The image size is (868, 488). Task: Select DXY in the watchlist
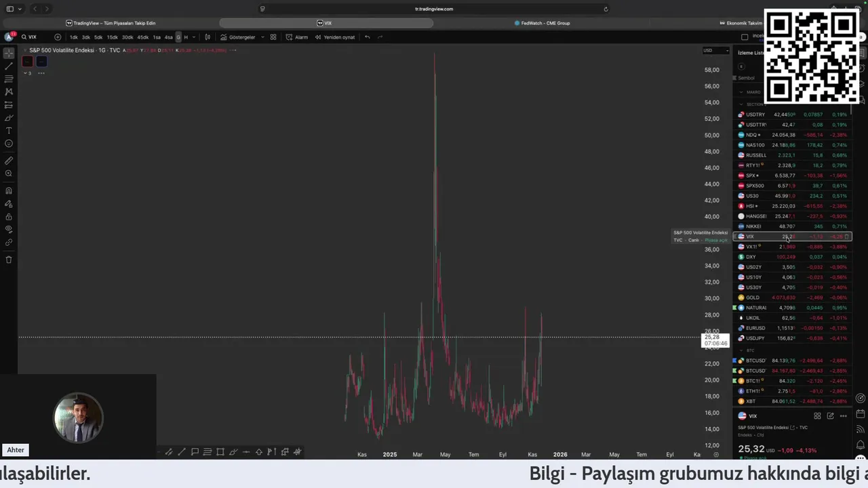coord(792,257)
